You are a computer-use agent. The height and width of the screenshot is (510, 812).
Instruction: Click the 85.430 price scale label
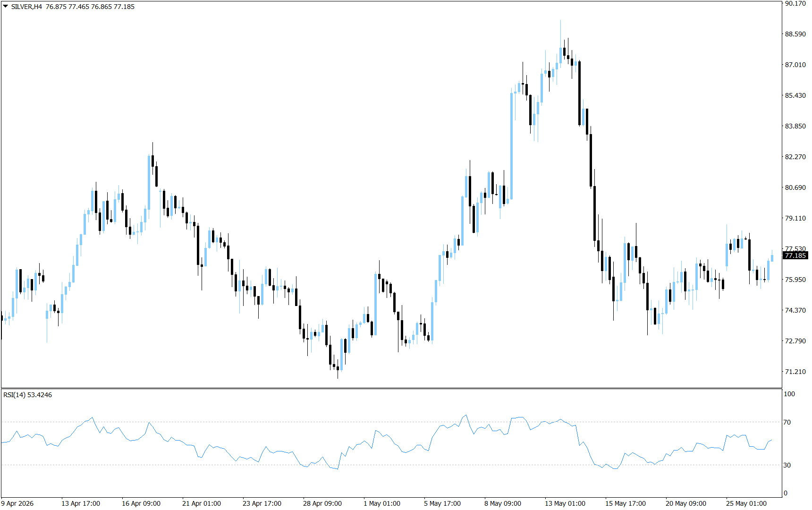point(795,95)
